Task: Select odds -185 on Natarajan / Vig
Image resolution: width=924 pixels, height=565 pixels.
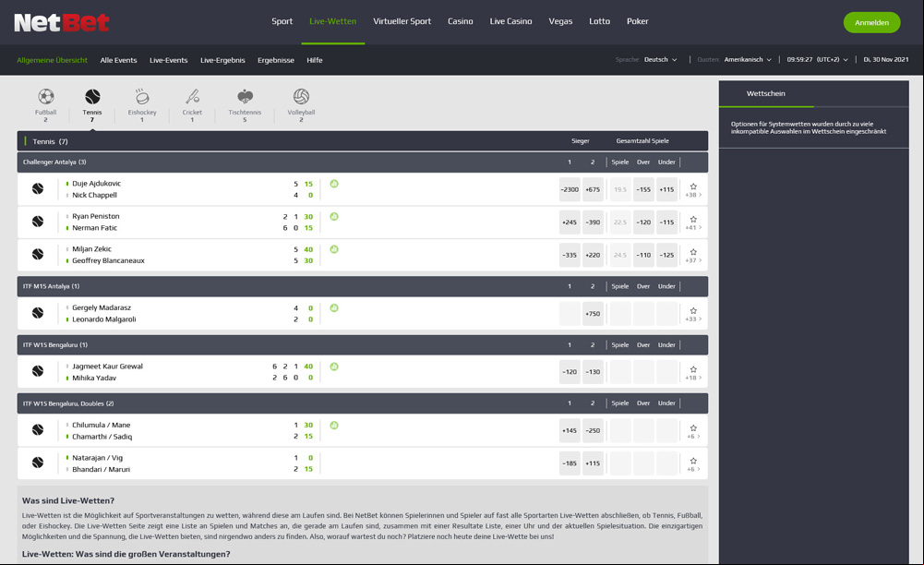Action: pyautogui.click(x=570, y=463)
